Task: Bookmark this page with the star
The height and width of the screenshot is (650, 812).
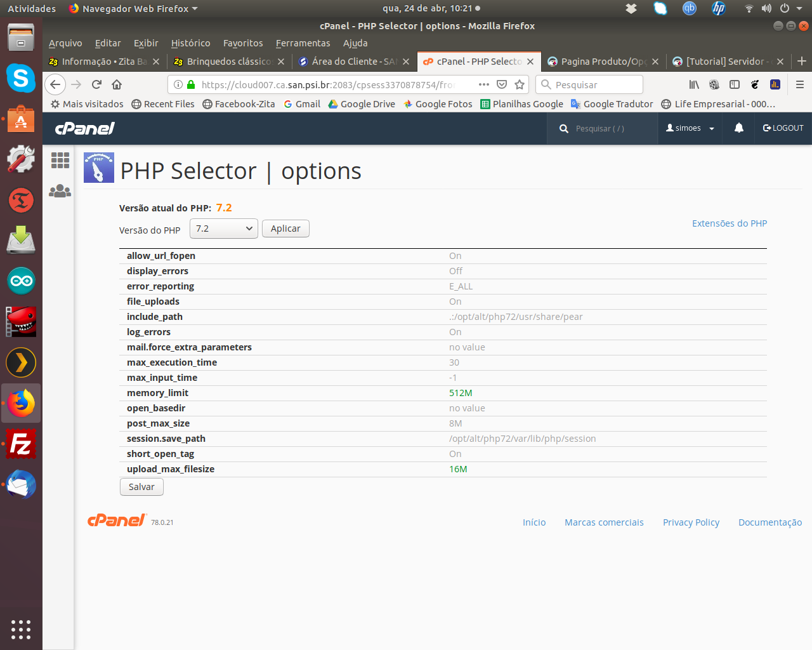Action: coord(520,84)
